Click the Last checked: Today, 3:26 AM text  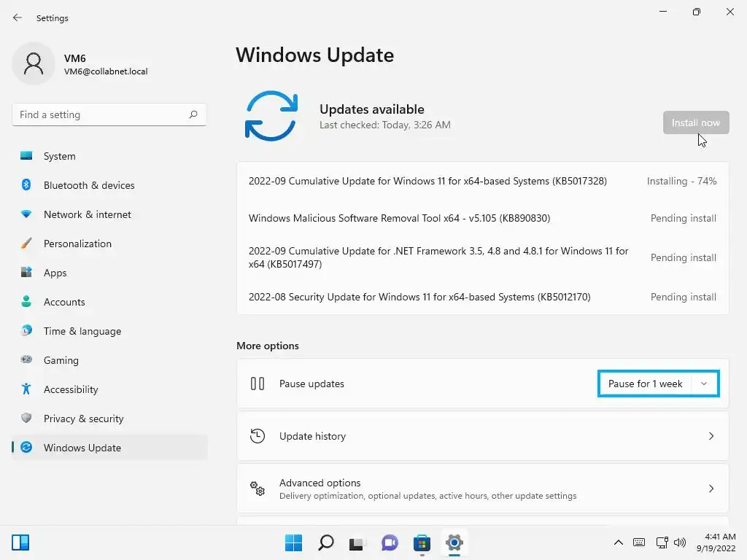(x=385, y=125)
